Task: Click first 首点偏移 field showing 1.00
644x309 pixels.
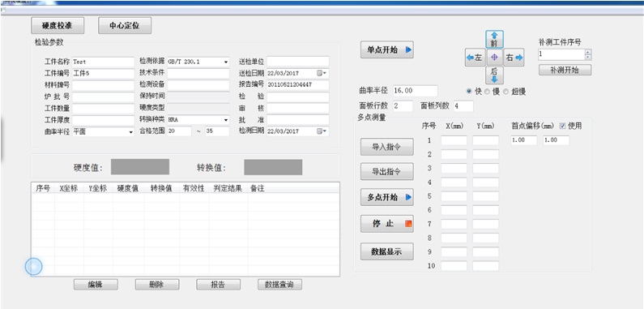Action: 523,140
